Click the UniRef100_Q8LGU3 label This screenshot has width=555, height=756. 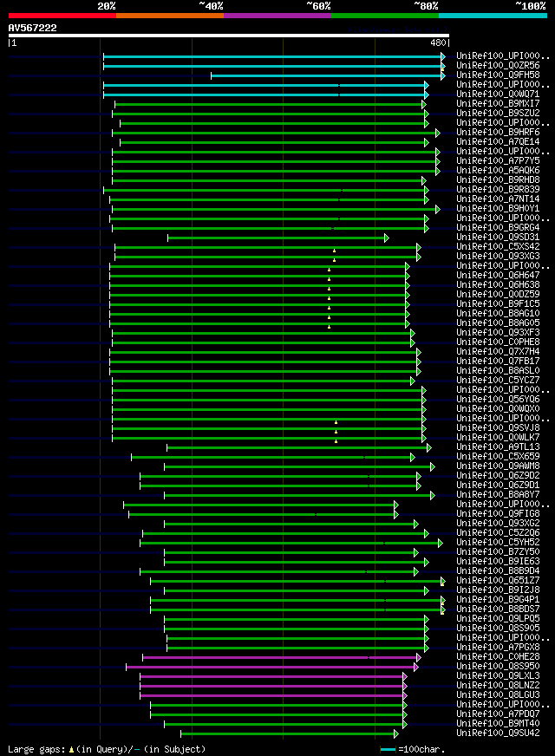point(498,694)
